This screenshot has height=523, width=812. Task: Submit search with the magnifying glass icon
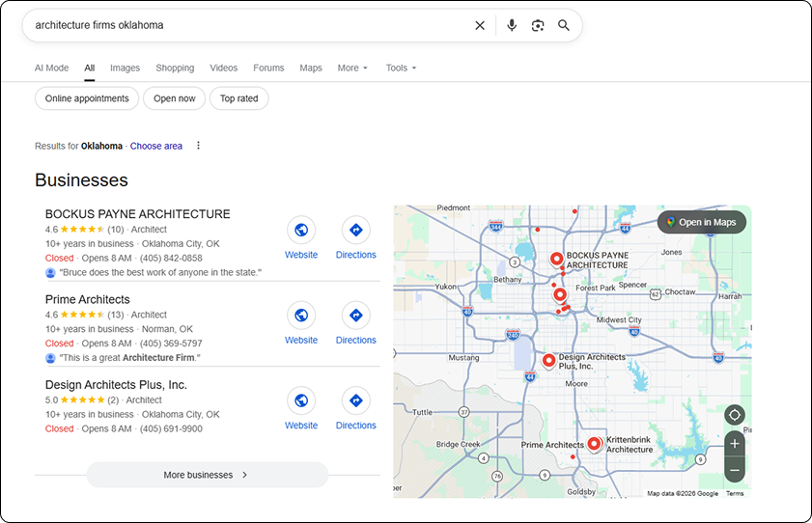(564, 25)
